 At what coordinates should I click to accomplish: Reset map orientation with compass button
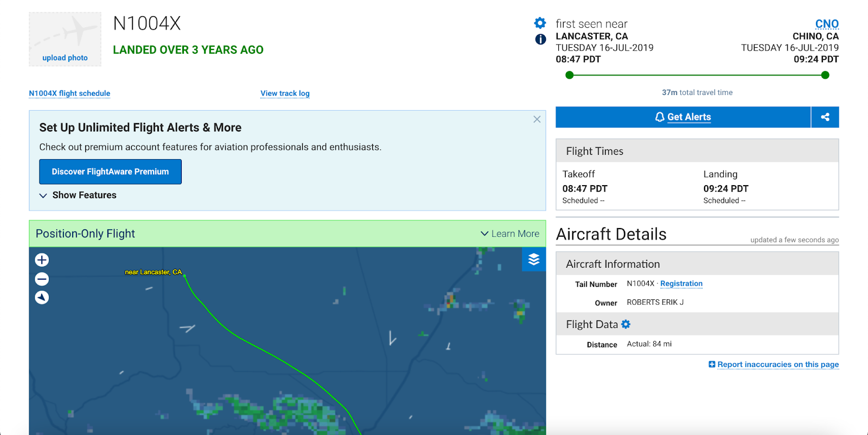click(42, 298)
